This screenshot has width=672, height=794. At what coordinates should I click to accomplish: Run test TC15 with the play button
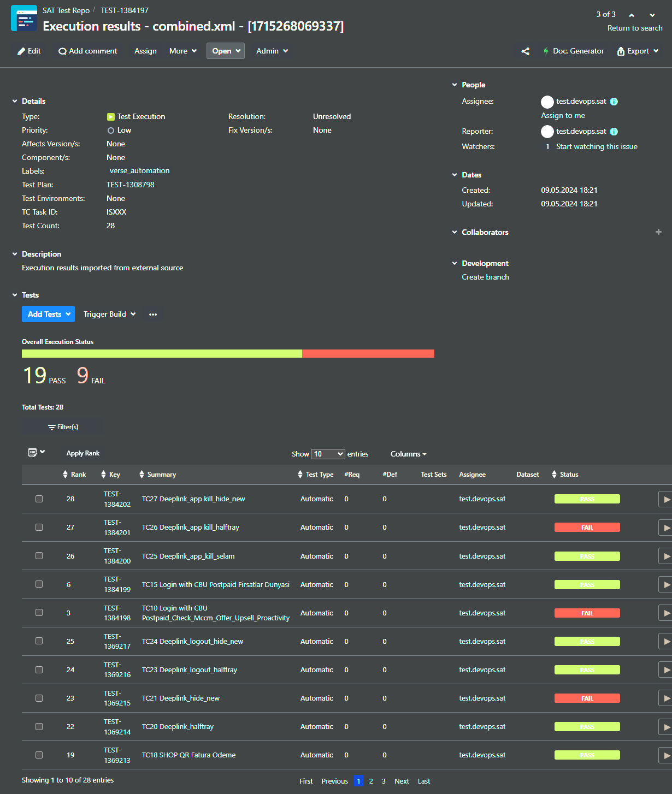tap(665, 584)
